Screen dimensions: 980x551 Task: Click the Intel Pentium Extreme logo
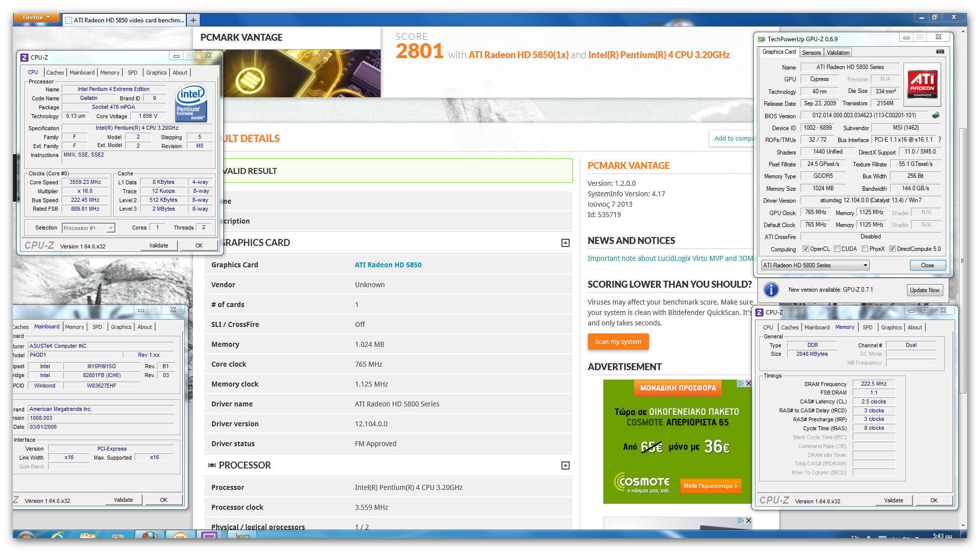191,103
